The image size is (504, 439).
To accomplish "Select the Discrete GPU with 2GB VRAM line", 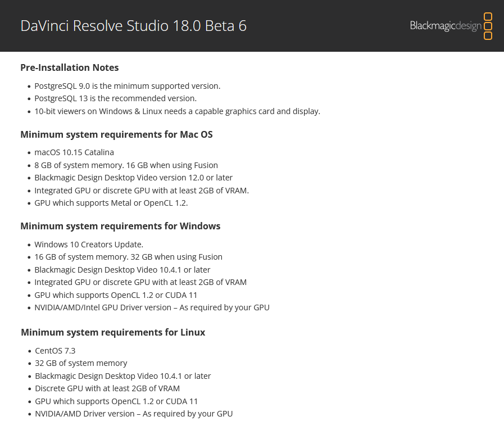I will tap(107, 388).
